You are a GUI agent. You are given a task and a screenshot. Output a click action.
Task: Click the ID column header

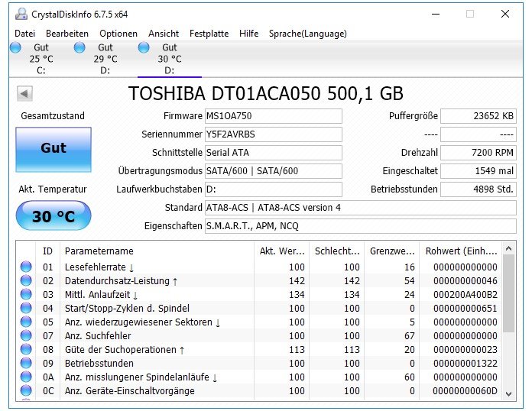tap(48, 251)
